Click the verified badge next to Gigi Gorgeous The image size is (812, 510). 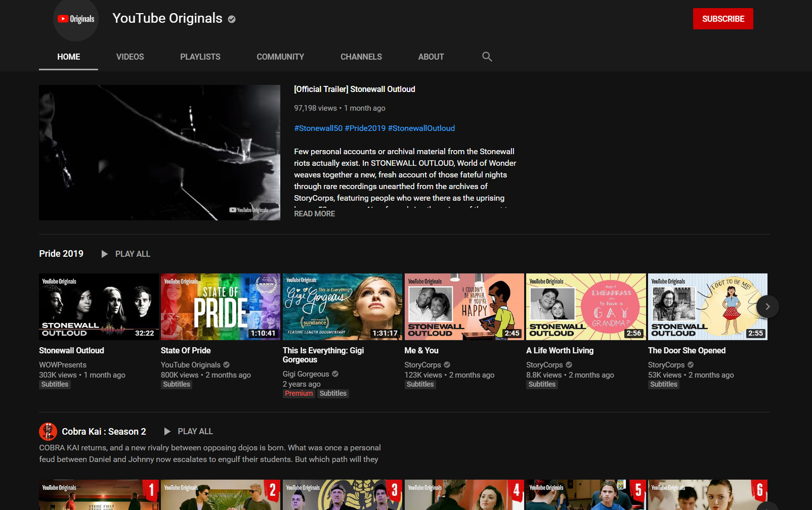335,374
